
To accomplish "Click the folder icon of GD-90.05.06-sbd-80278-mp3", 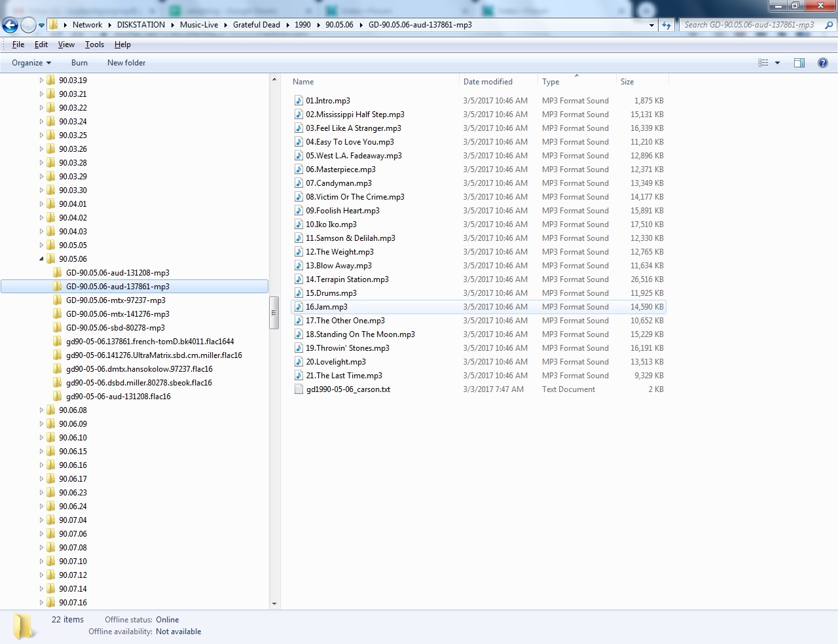I will coord(58,328).
